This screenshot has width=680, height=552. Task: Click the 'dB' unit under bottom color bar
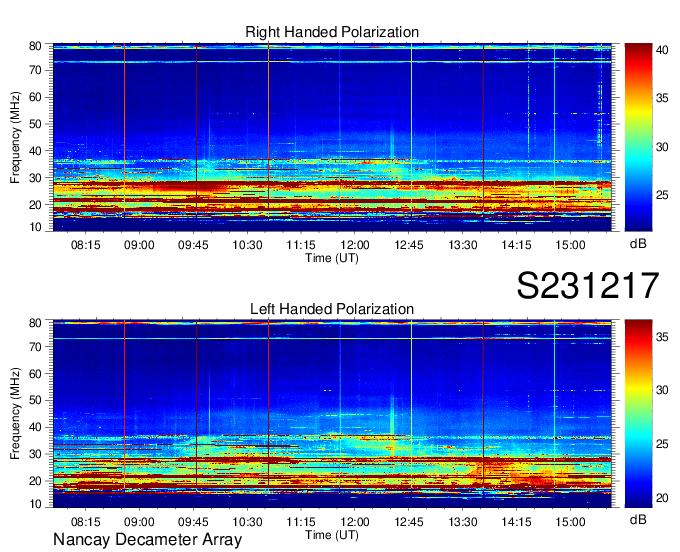pos(638,519)
